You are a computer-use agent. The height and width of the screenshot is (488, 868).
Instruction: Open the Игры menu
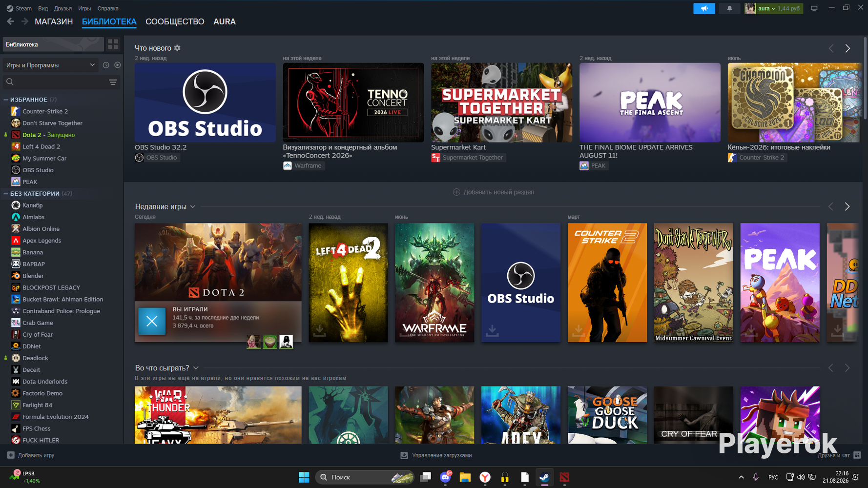pos(84,8)
